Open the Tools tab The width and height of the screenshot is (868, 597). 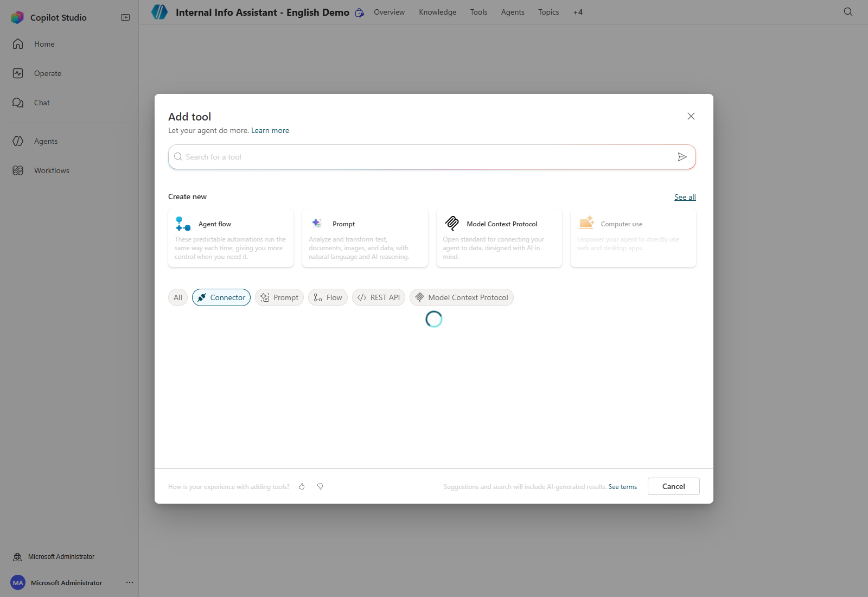(x=478, y=12)
